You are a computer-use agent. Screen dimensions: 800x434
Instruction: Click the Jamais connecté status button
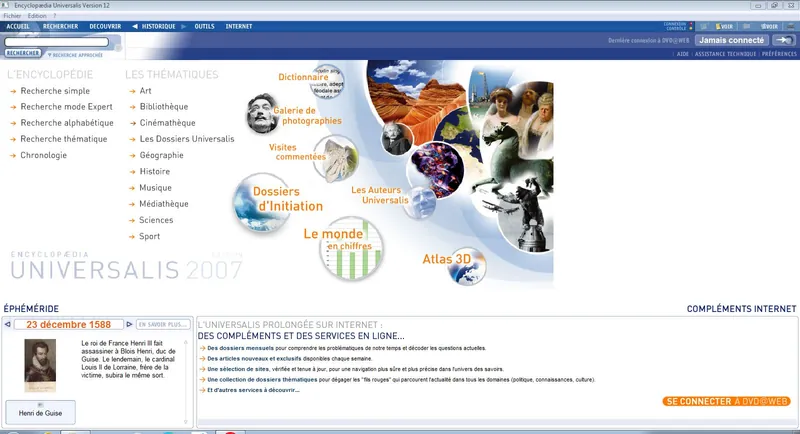(x=732, y=40)
